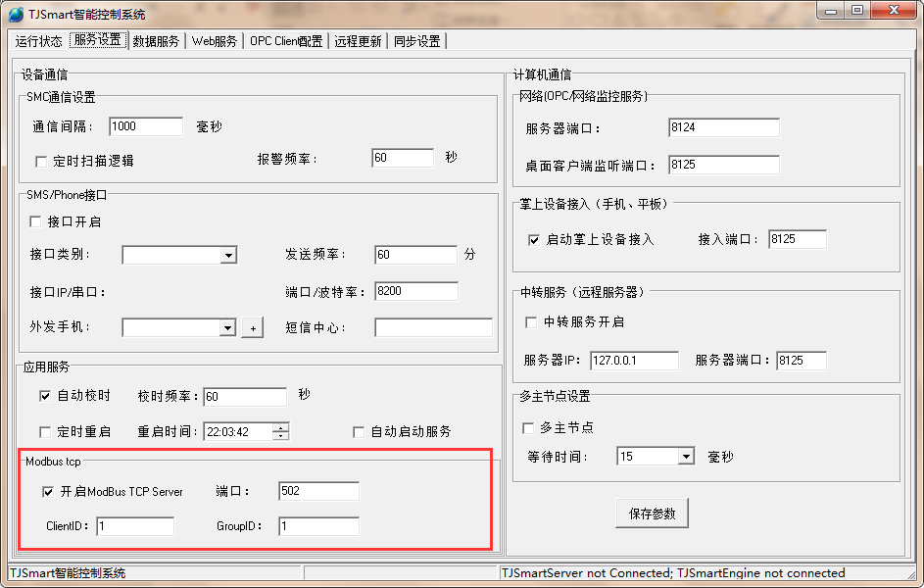Click the Modbus 端口 field showing 502
The image size is (924, 588).
[x=318, y=491]
